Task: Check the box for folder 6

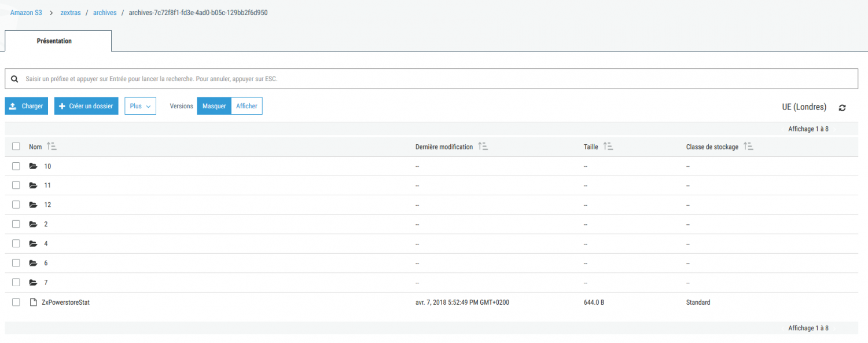Action: pyautogui.click(x=16, y=263)
